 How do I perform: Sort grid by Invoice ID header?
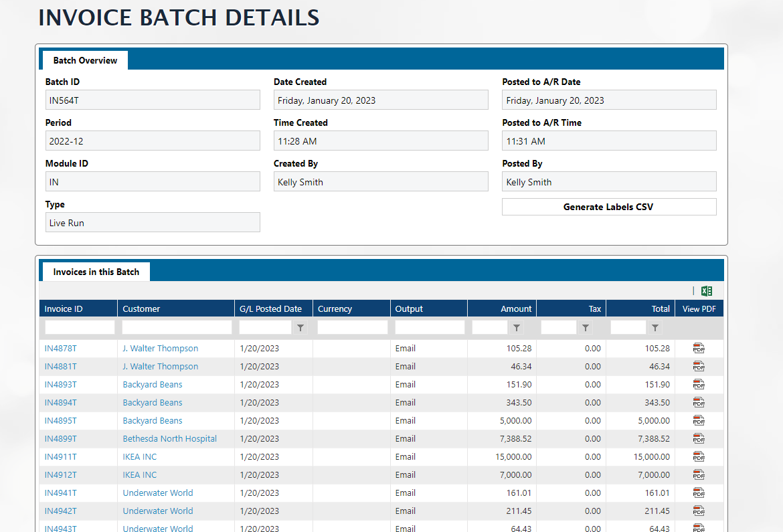click(x=64, y=308)
